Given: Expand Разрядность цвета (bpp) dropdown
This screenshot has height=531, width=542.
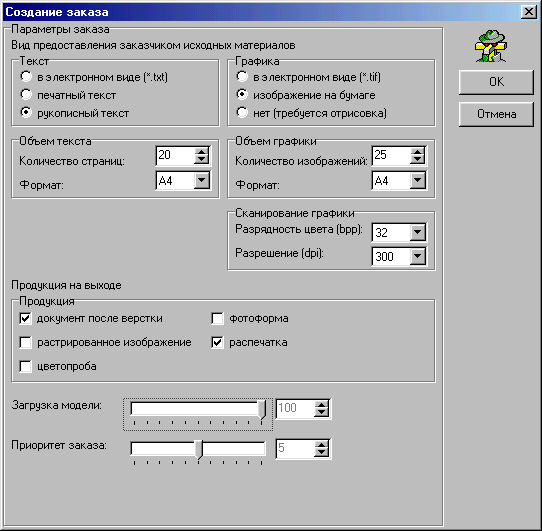Looking at the screenshot, I should tap(417, 232).
